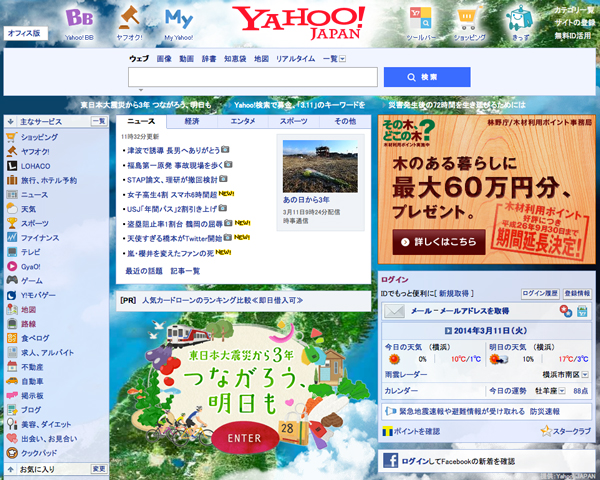Open the 牡羊座 zodiac sign dropdown

pyautogui.click(x=562, y=391)
